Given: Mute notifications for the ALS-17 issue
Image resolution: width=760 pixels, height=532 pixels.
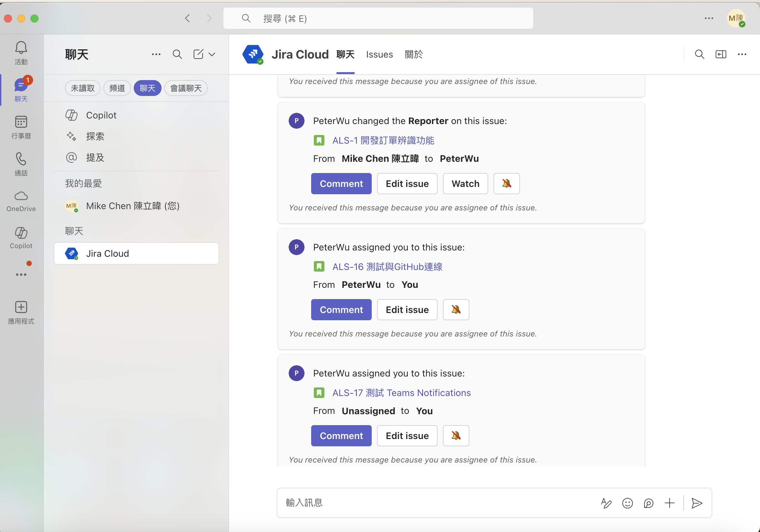Looking at the screenshot, I should [456, 436].
